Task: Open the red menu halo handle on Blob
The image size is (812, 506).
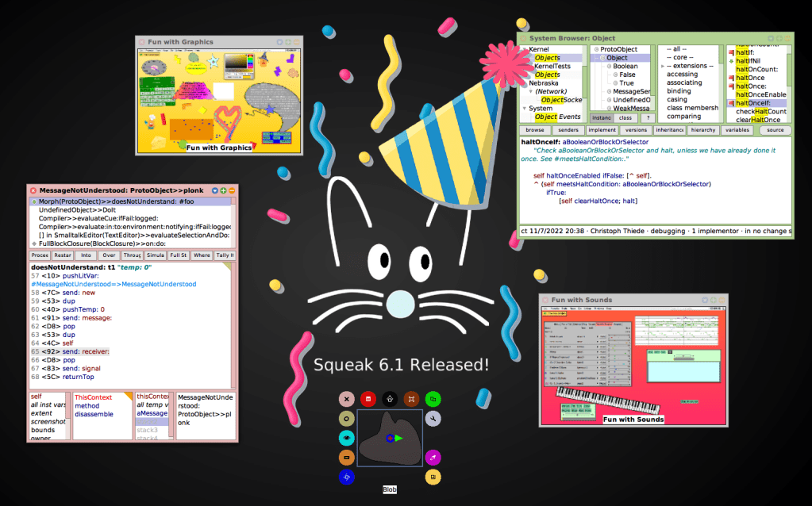Action: 368,399
